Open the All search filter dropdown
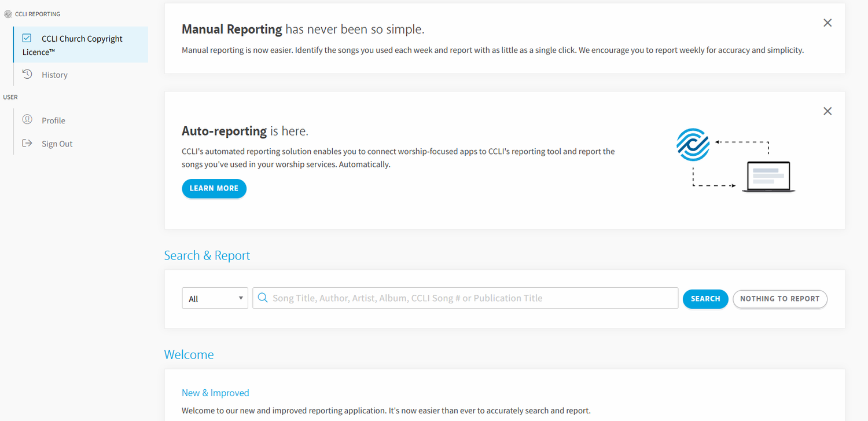This screenshot has height=421, width=868. click(215, 298)
